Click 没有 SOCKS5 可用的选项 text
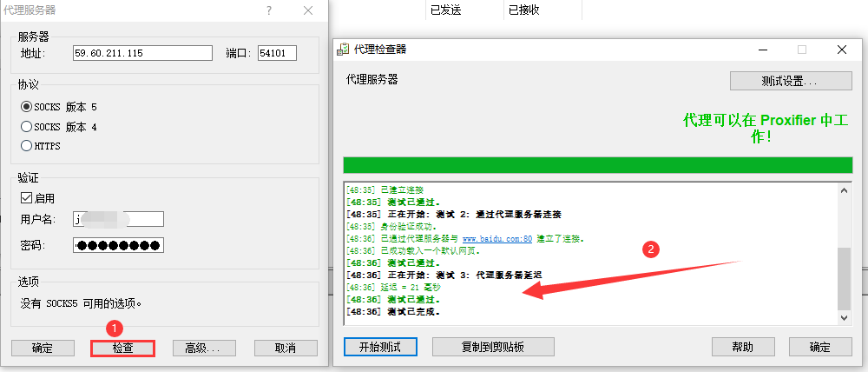This screenshot has width=868, height=372. point(81,303)
